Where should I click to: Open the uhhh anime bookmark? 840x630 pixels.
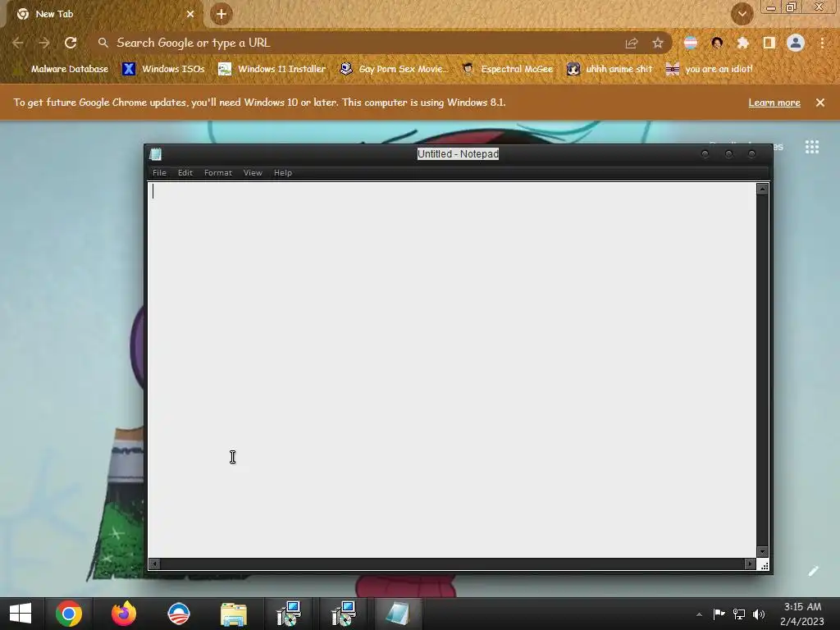[x=609, y=69]
